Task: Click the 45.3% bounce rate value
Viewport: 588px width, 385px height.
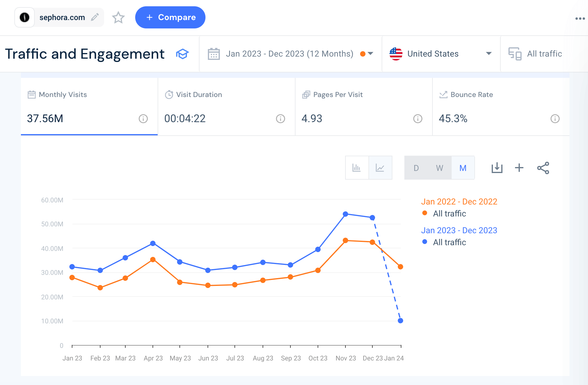Action: click(x=453, y=119)
